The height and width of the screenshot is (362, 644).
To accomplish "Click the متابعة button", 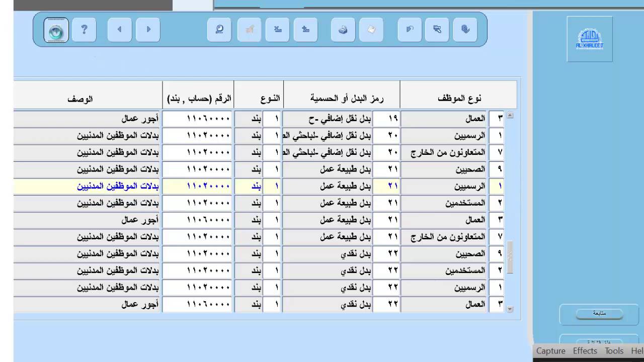I will pyautogui.click(x=599, y=313).
